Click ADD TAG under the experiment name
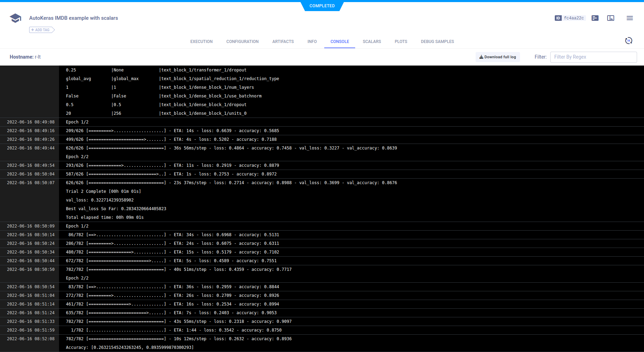 [x=42, y=30]
